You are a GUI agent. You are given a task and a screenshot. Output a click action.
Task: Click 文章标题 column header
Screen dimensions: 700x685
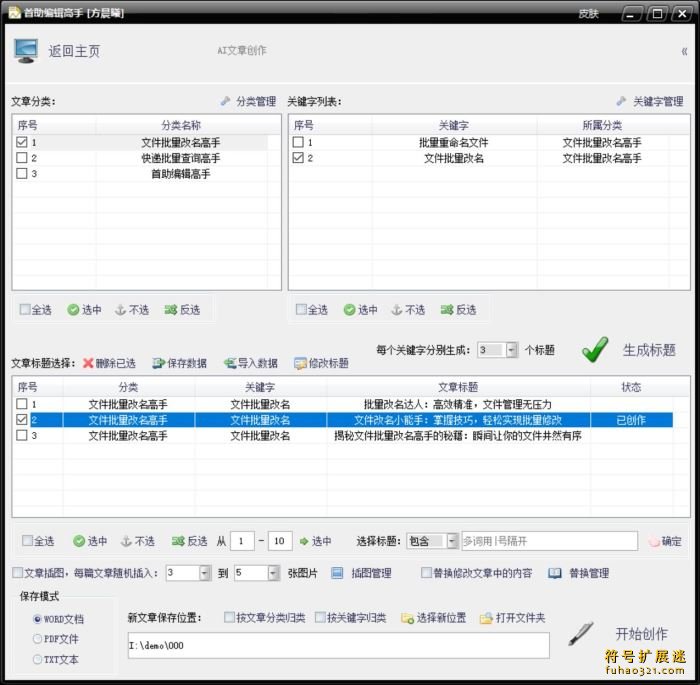click(458, 387)
